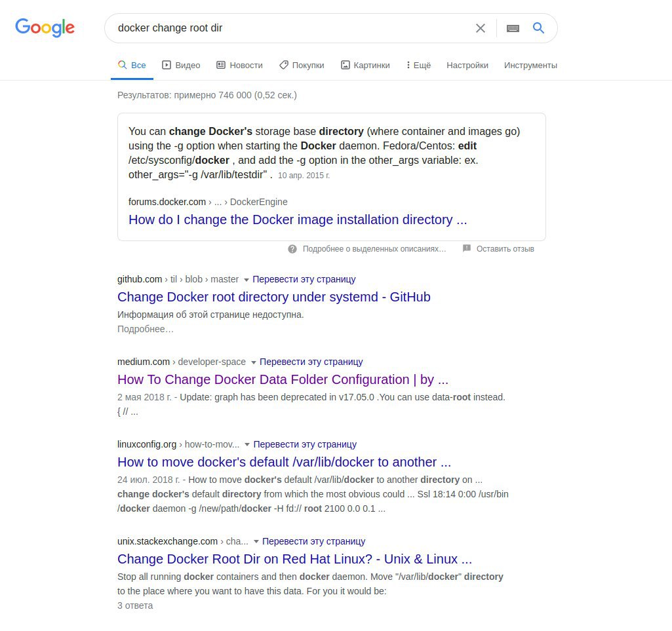Translate the medium.com result page

tap(311, 362)
